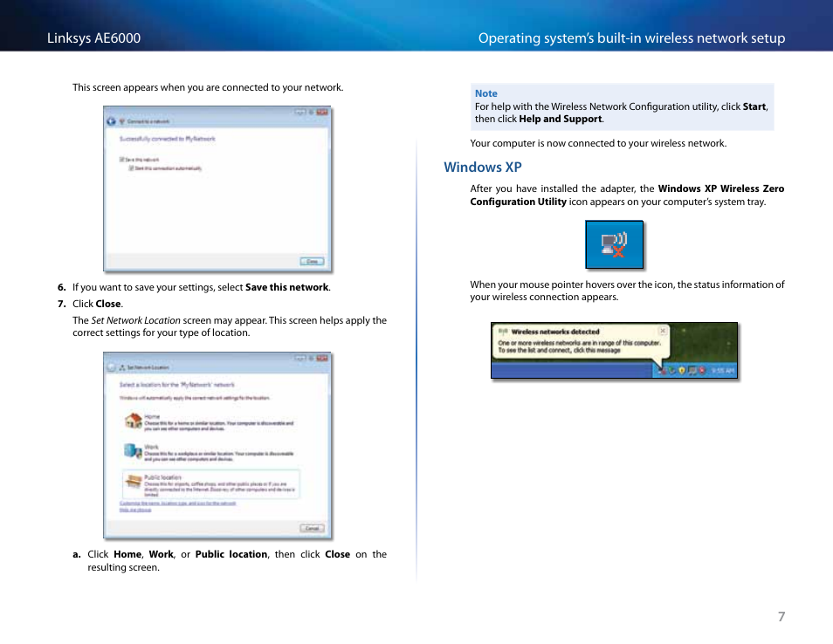This screenshot has height=644, width=833.
Task: Click the taskbar clock showing 9:55 AM
Action: coord(722,371)
